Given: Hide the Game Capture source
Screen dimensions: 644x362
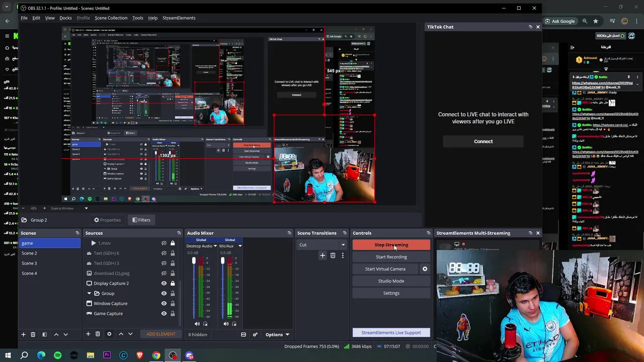Looking at the screenshot, I should pos(164,313).
